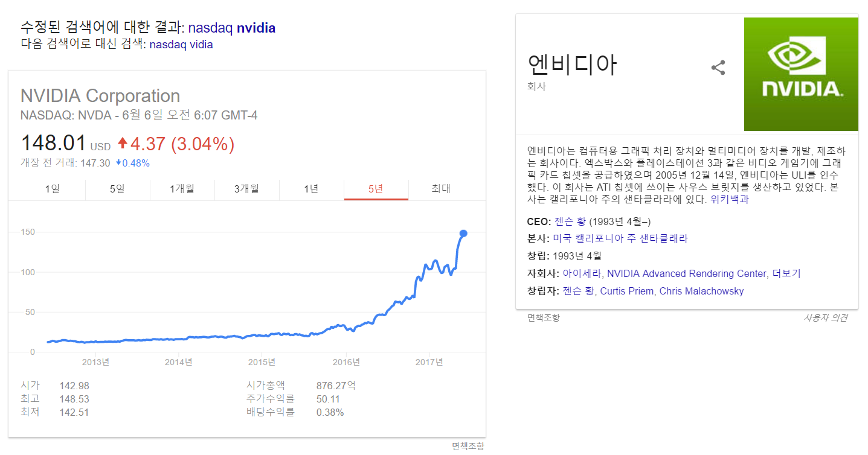The height and width of the screenshot is (455, 868).
Task: Click the 최저 value 142.51
Action: (74, 412)
